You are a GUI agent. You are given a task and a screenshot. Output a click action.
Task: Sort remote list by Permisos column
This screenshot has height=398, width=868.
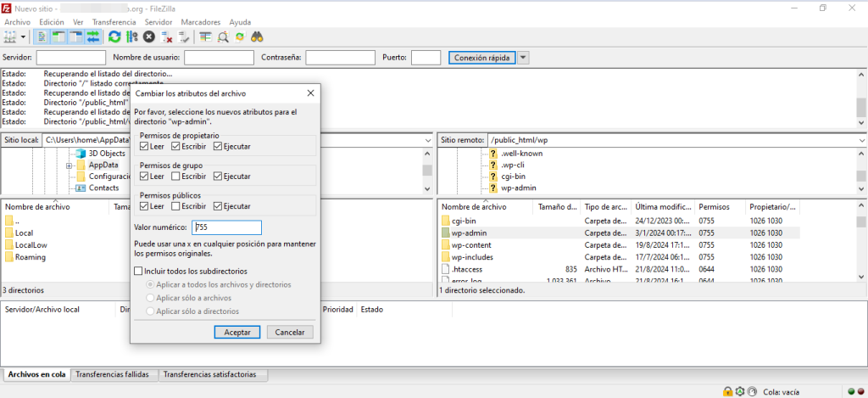point(720,207)
